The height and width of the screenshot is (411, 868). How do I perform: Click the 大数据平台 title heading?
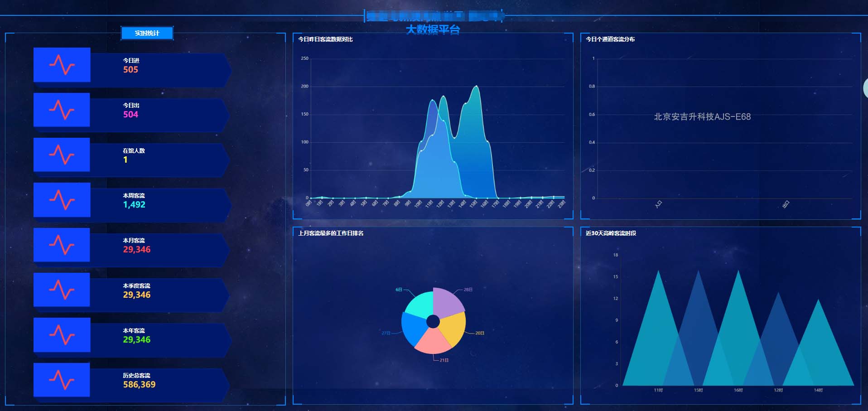[x=433, y=30]
